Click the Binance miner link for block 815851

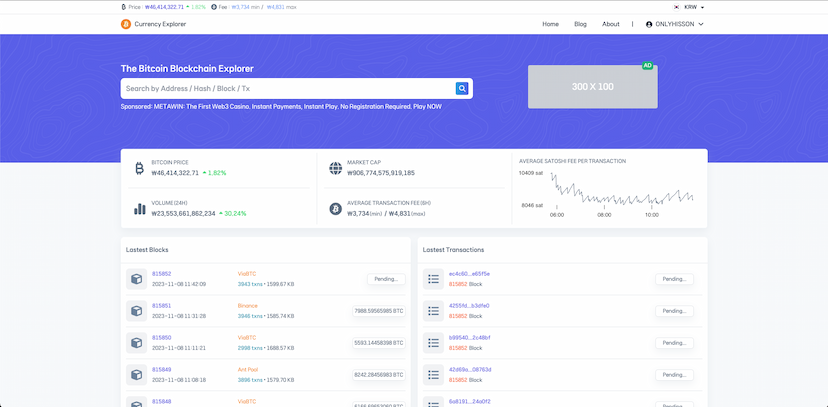click(248, 306)
